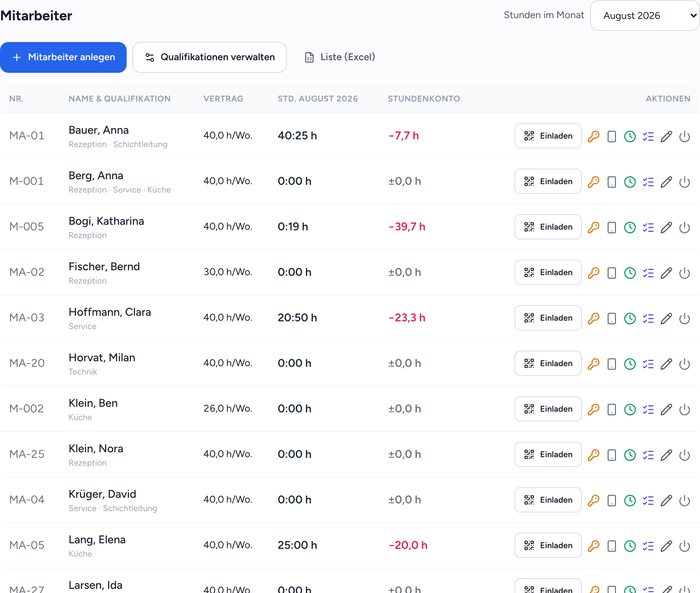Image resolution: width=700 pixels, height=593 pixels.
Task: Click employee number M-002
Action: click(x=27, y=409)
